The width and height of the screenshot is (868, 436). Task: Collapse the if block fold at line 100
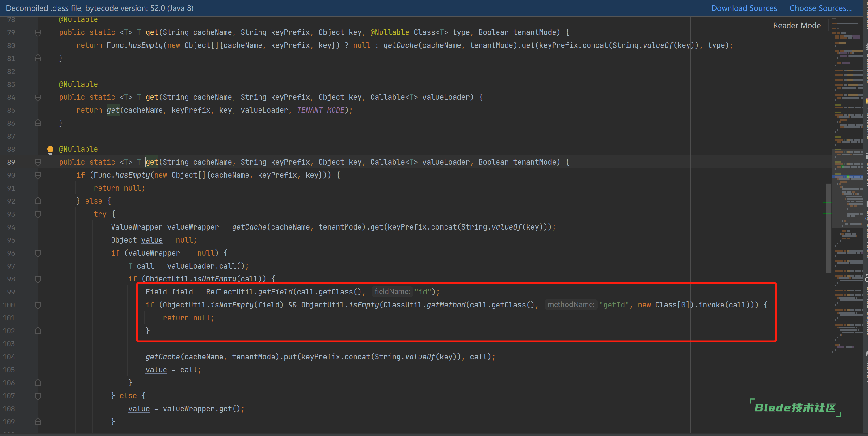(x=38, y=305)
